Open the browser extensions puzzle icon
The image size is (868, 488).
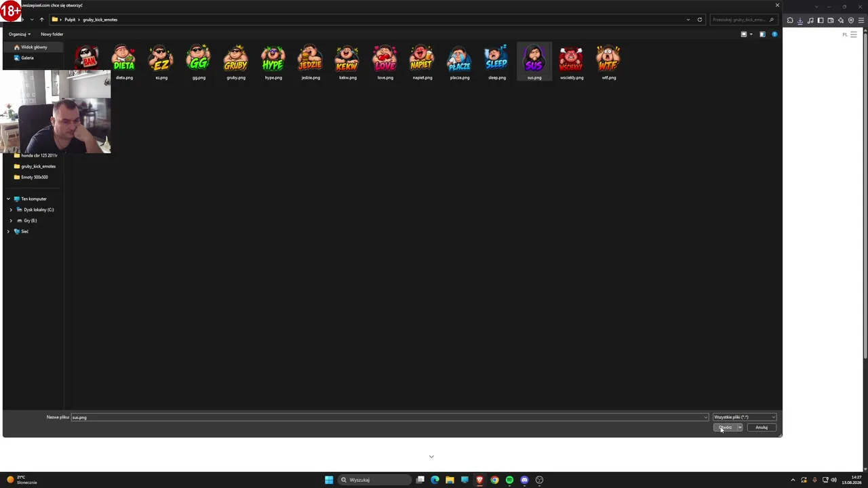[790, 20]
